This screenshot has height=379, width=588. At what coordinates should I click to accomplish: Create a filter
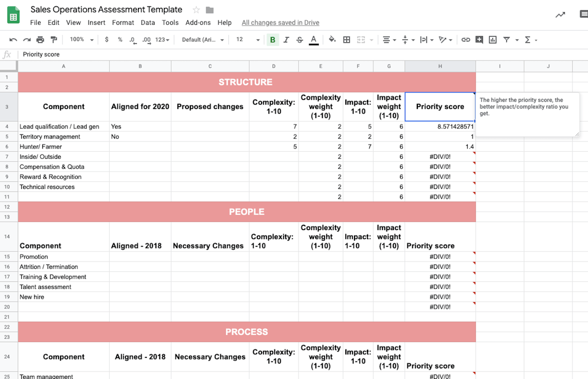[x=506, y=39]
